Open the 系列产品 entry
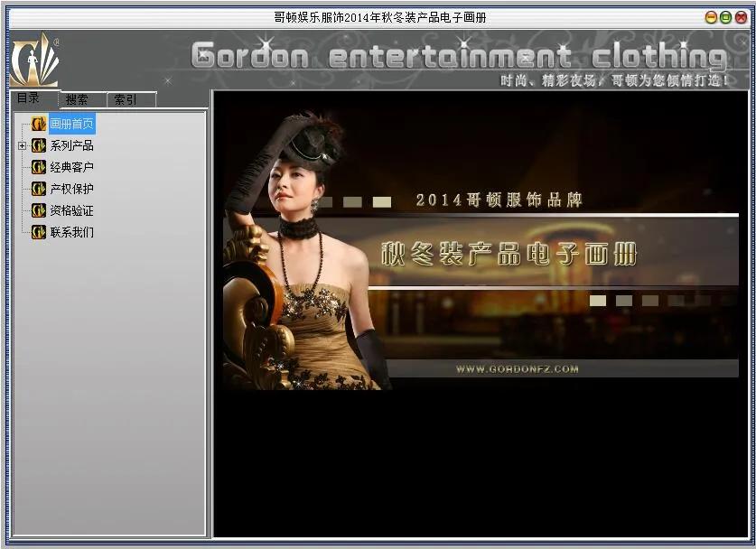Image resolution: width=756 pixels, height=549 pixels. [72, 145]
